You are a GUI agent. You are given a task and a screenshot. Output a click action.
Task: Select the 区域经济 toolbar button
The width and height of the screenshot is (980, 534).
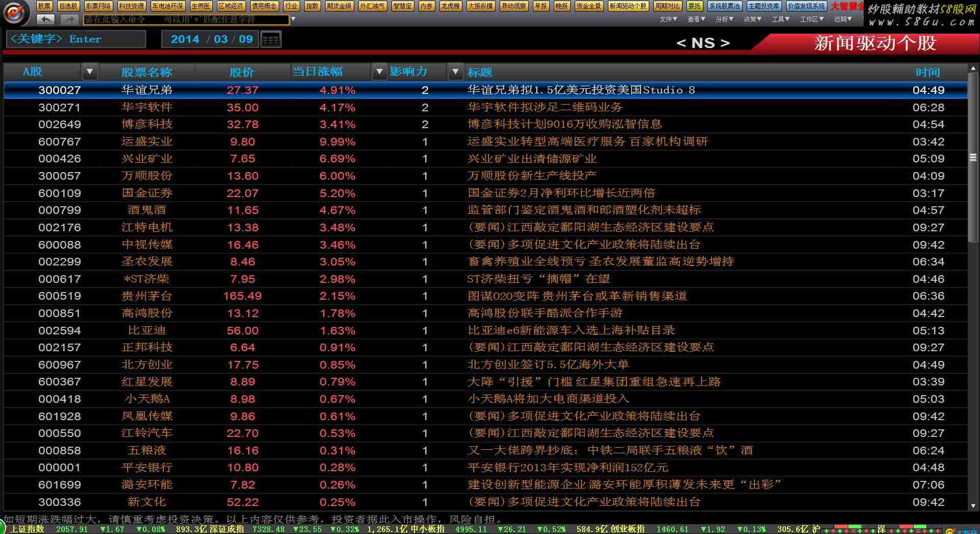coord(231,6)
